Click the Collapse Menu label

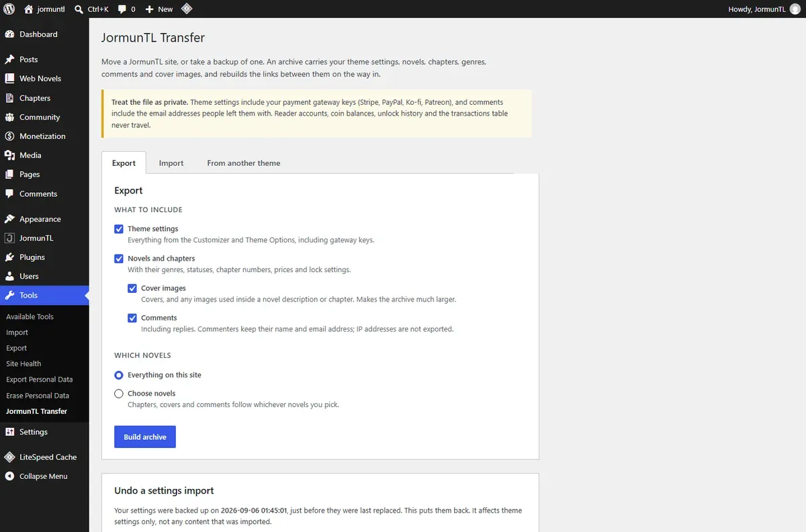43,476
